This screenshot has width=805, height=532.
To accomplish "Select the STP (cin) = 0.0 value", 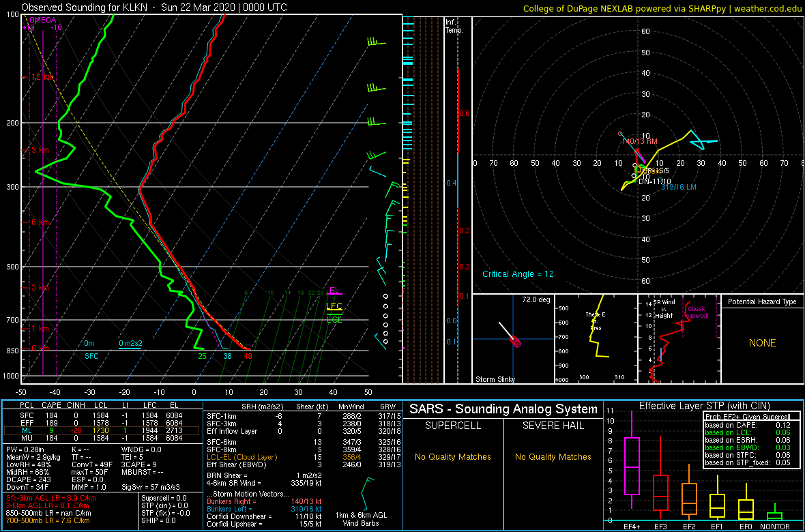I will click(x=166, y=506).
